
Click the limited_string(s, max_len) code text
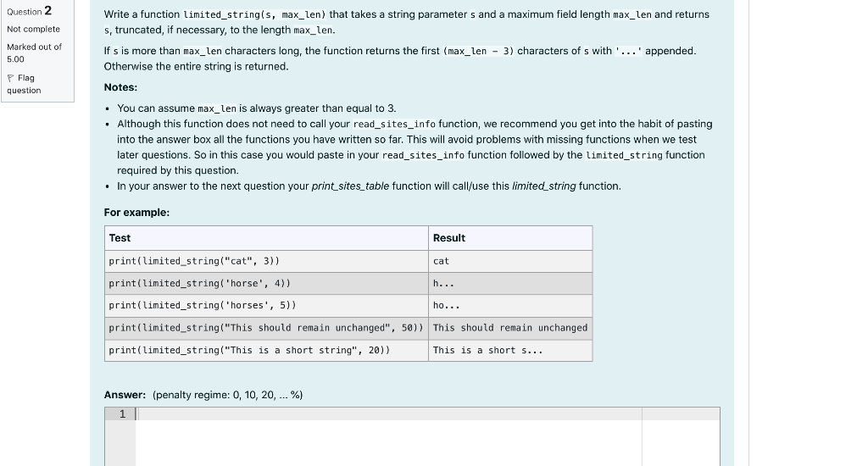pyautogui.click(x=254, y=15)
